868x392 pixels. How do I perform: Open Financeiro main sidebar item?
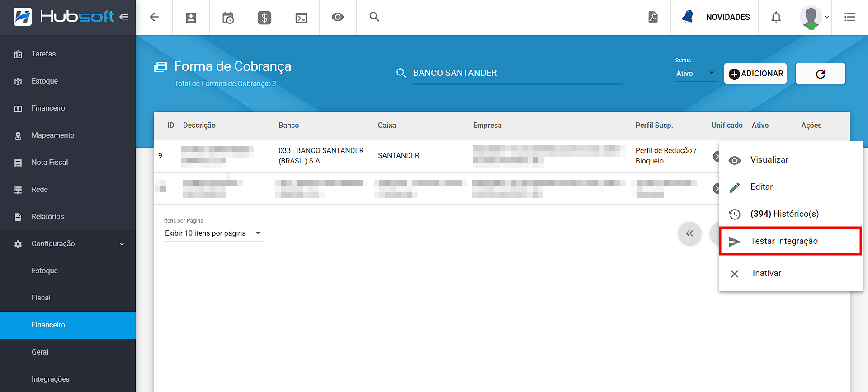[68, 108]
